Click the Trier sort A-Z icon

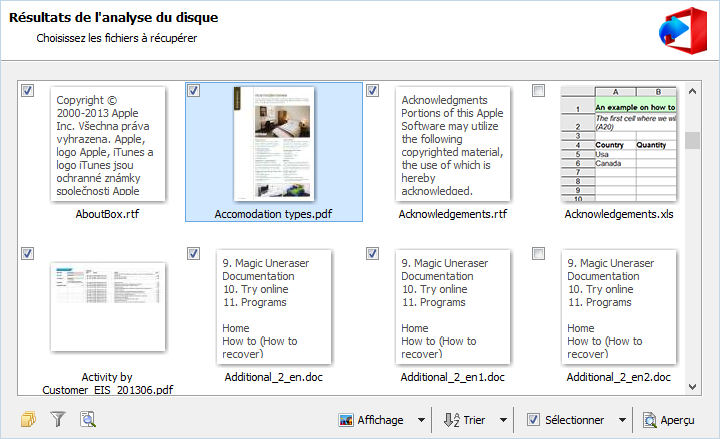pyautogui.click(x=451, y=420)
